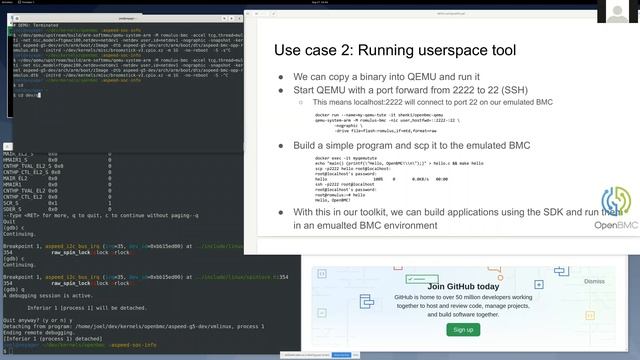Screen dimensions: 640x360
Task: Click the new tab icon in upper terminal titlebar
Action: point(16,18)
